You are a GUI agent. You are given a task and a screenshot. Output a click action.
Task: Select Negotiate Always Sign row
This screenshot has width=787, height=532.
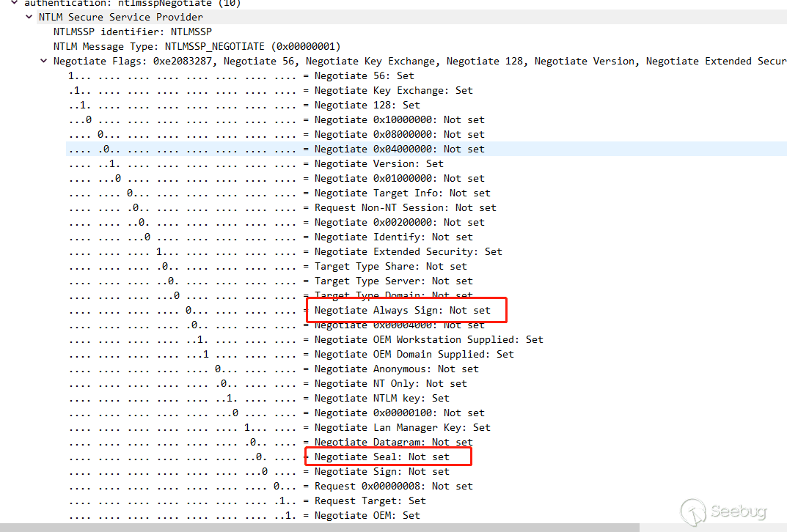click(279, 311)
